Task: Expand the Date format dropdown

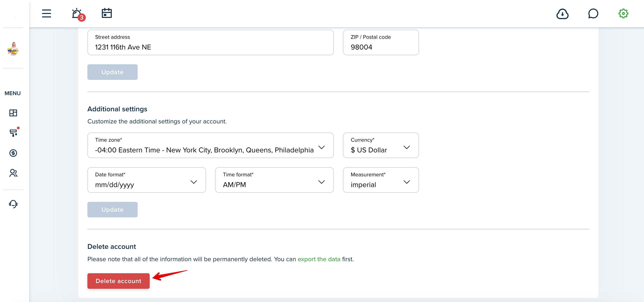Action: click(x=147, y=180)
